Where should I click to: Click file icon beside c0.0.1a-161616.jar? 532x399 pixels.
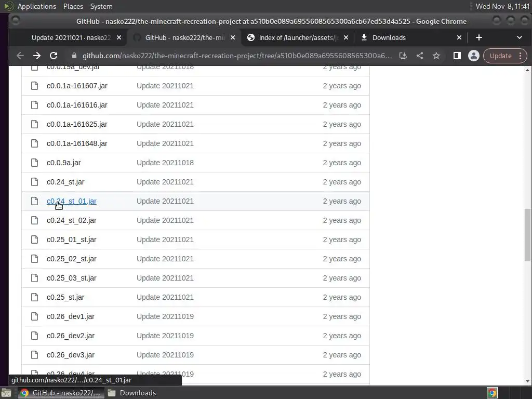35,105
